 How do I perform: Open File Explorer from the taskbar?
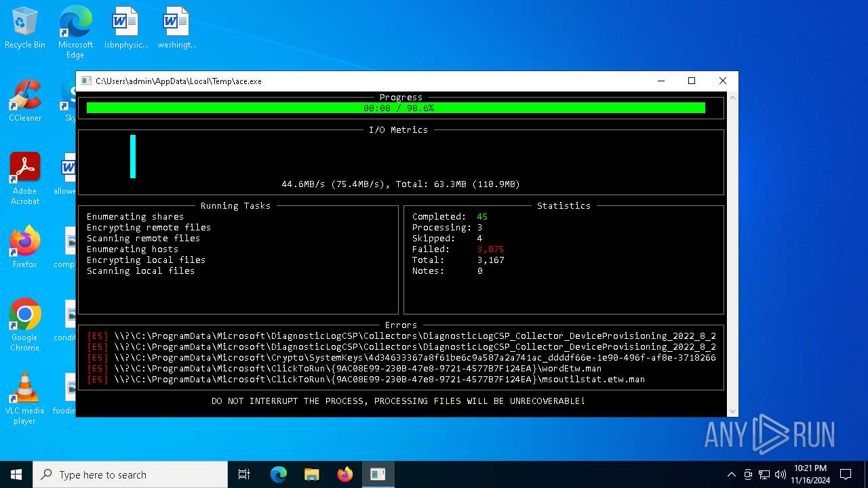click(311, 474)
